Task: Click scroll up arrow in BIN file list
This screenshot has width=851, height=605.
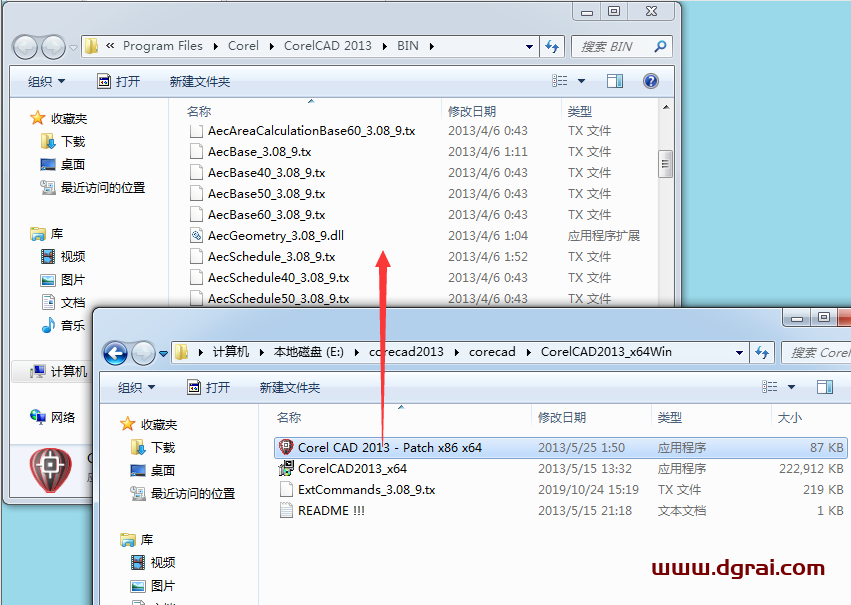Action: pyautogui.click(x=665, y=107)
